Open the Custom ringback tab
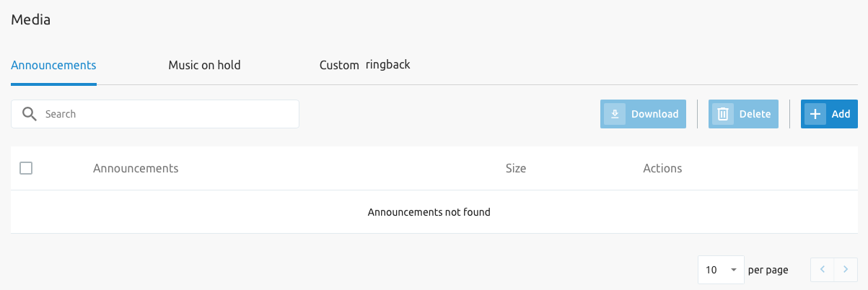868x290 pixels. pyautogui.click(x=364, y=65)
